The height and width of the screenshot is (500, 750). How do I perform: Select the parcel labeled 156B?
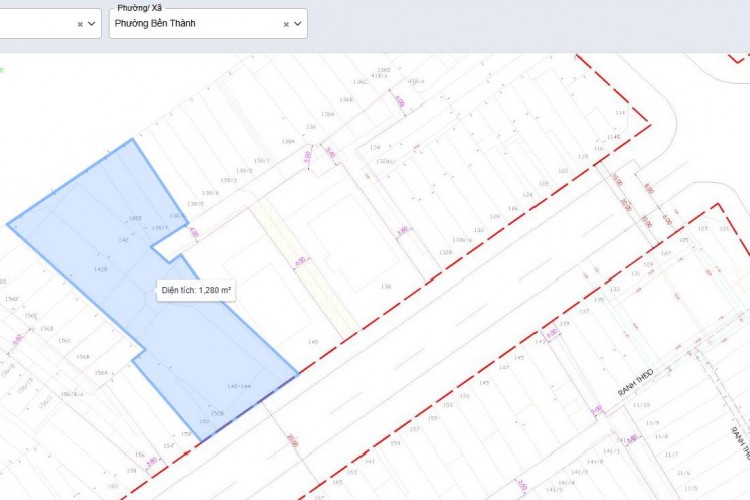(81, 356)
